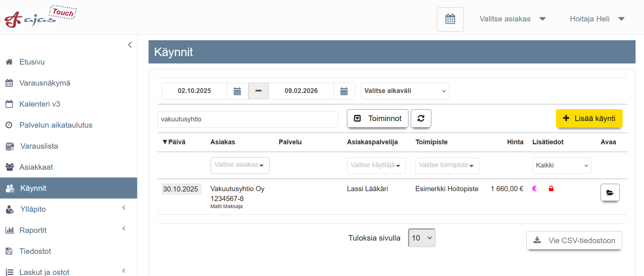Open the Valitse aikaväli dropdown

tap(405, 91)
